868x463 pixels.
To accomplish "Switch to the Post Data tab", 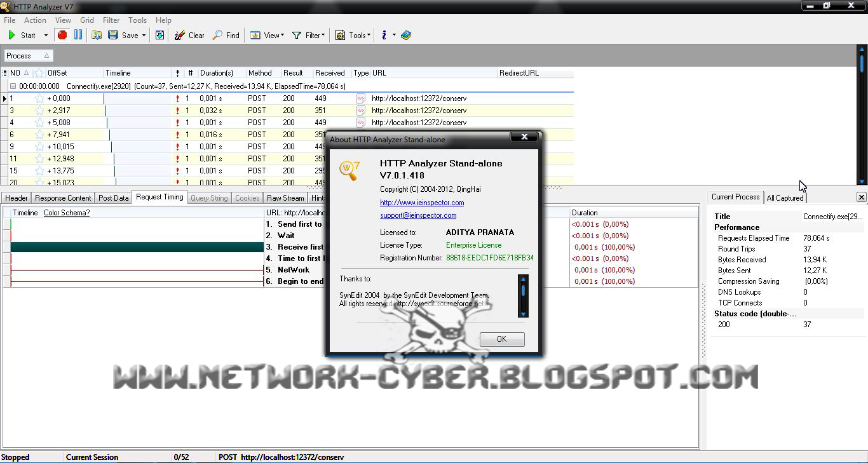I will pos(114,198).
